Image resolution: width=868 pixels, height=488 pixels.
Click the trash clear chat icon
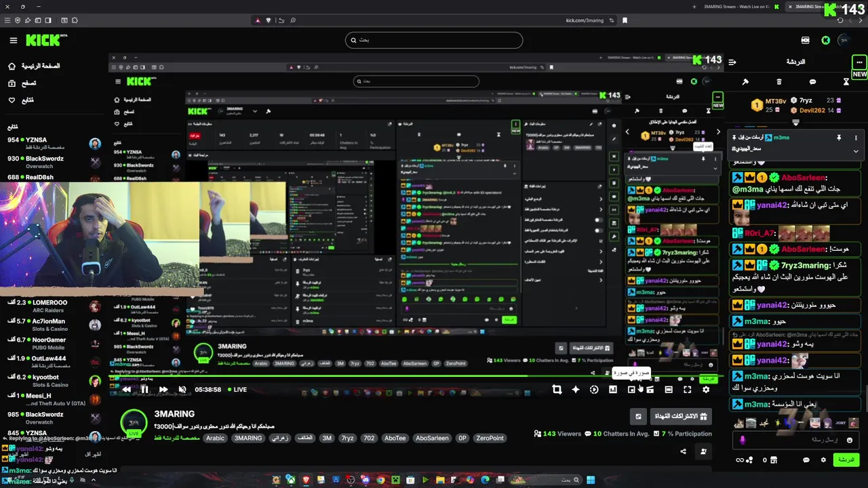point(779,82)
